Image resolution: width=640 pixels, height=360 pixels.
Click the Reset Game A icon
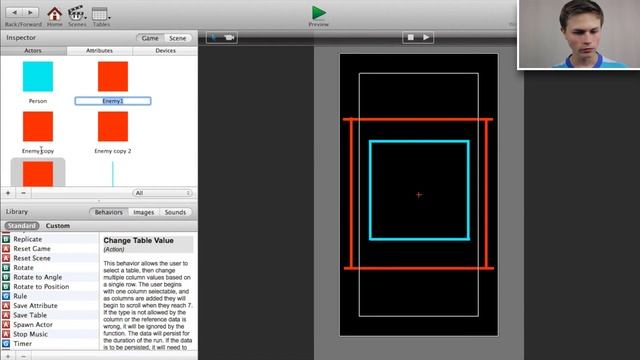pyautogui.click(x=6, y=249)
